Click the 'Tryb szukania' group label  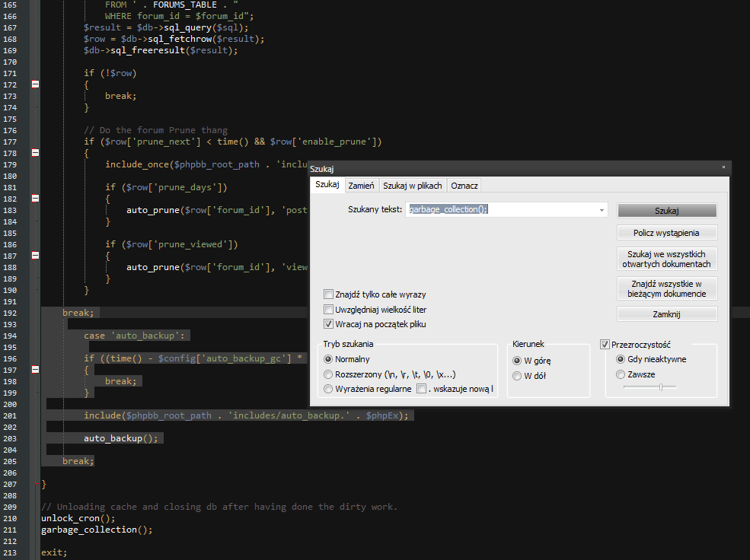point(348,344)
